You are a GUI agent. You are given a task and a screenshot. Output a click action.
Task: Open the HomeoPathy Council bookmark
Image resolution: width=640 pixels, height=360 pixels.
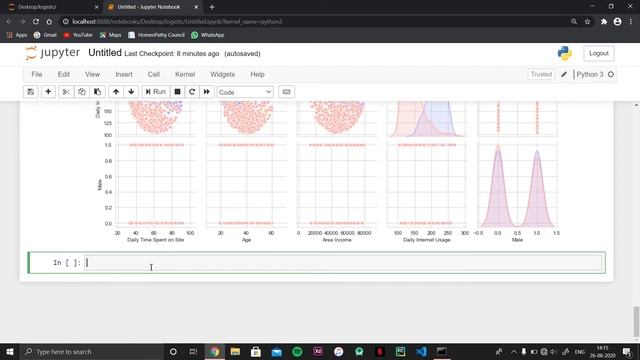pos(156,35)
